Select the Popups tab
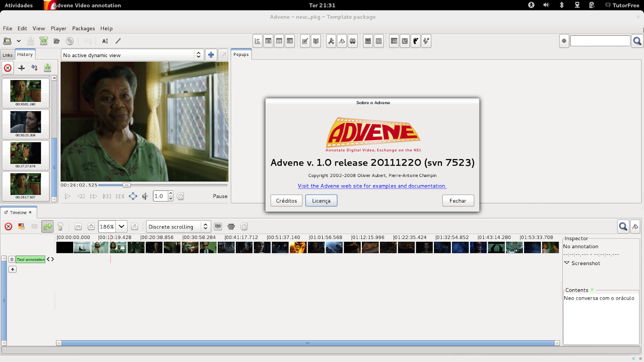The width and height of the screenshot is (644, 362). pos(241,55)
